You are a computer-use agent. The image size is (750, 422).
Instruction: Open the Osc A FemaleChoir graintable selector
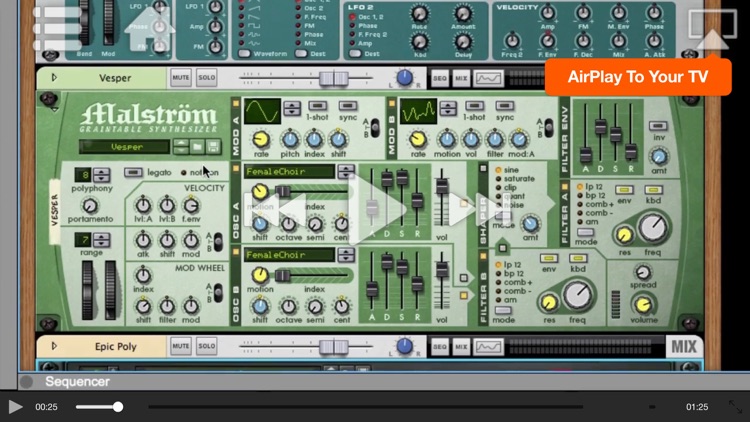(289, 171)
